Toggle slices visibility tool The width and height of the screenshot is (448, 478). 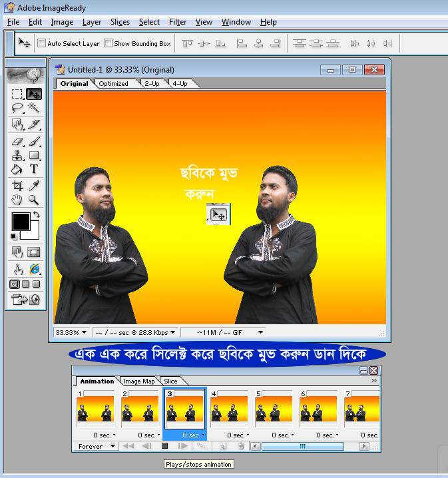pos(34,252)
